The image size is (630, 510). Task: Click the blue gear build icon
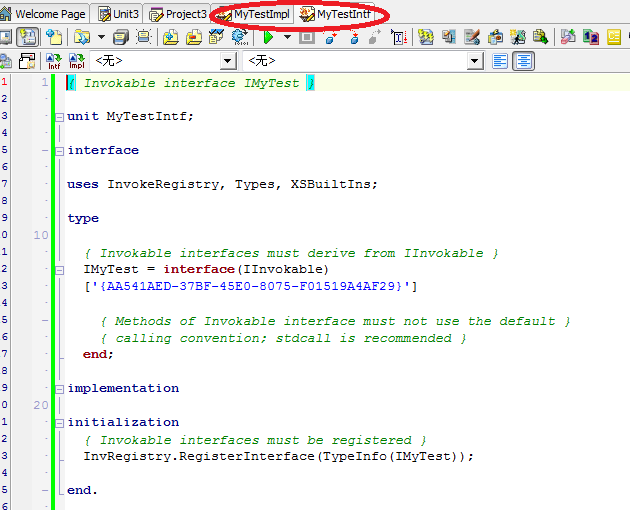[x=240, y=37]
